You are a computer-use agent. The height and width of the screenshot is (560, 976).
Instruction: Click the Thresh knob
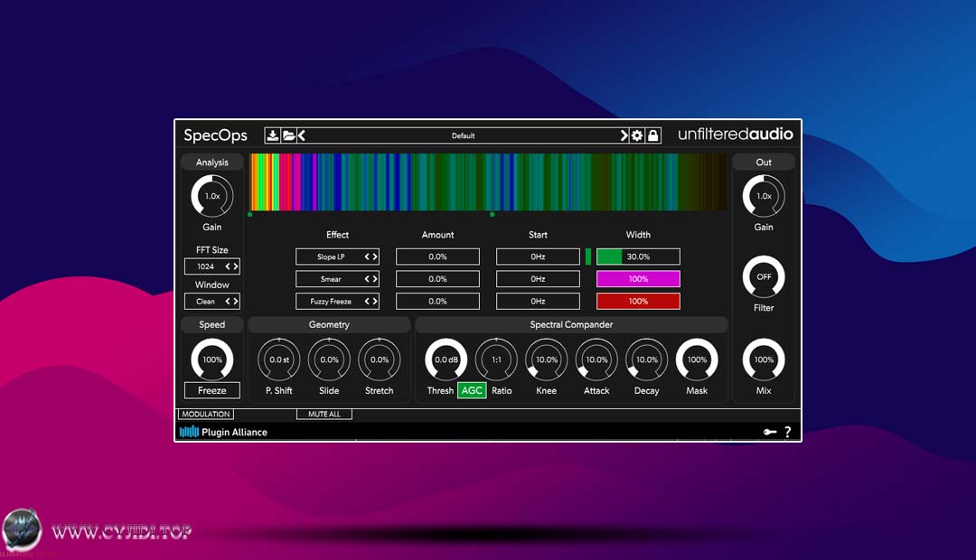click(446, 359)
